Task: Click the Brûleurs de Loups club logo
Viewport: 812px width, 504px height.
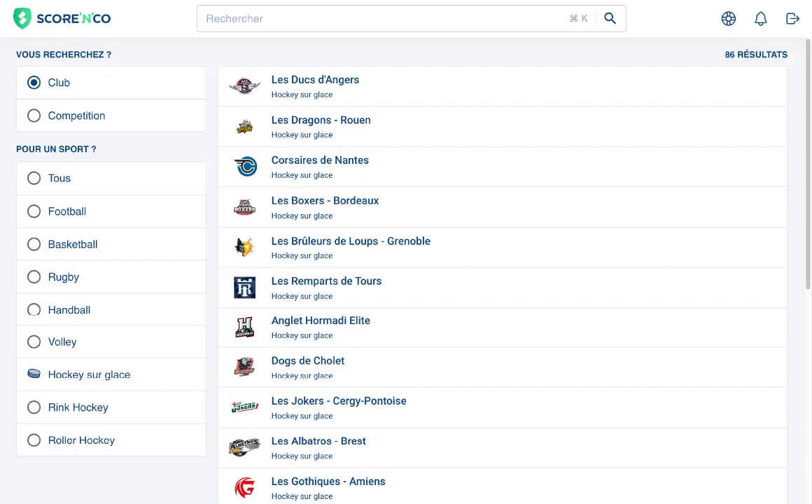Action: pyautogui.click(x=244, y=248)
